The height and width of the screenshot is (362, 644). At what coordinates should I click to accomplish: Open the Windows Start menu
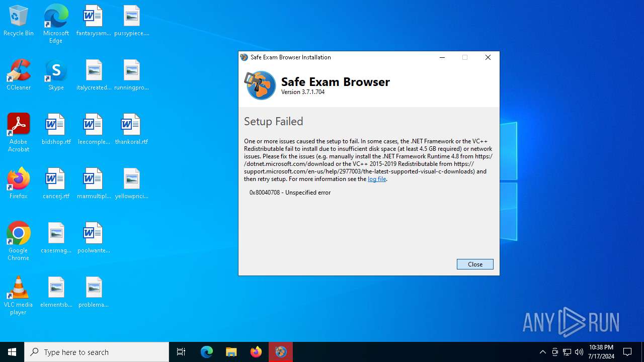(x=12, y=352)
